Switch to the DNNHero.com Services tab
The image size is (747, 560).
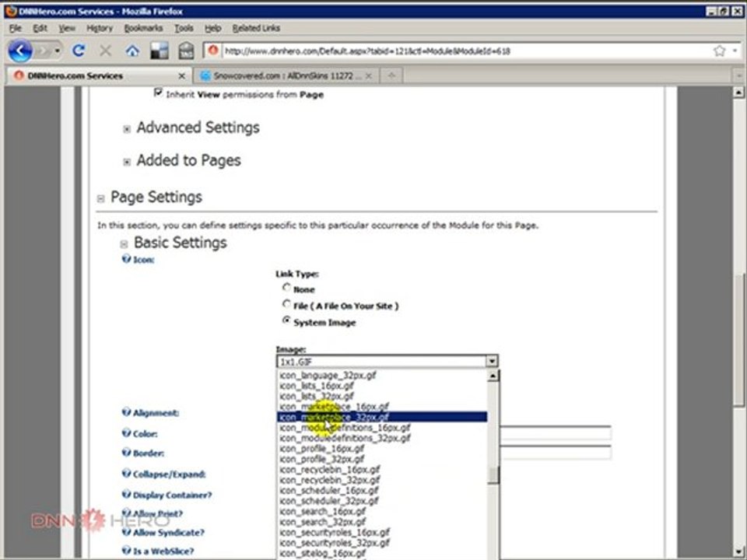click(99, 75)
